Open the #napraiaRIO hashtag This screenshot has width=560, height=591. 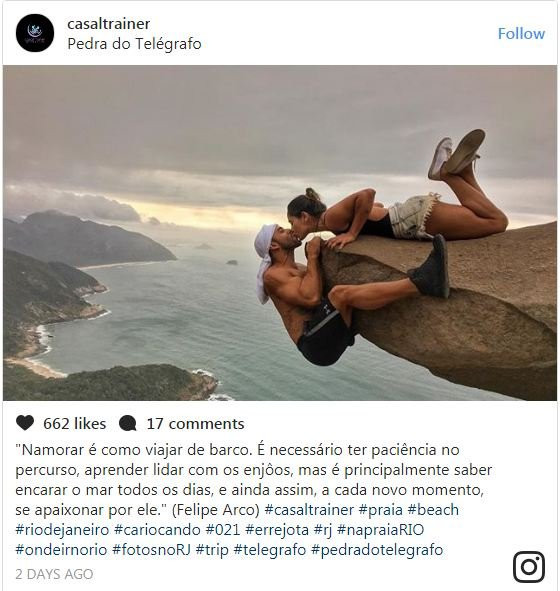380,530
